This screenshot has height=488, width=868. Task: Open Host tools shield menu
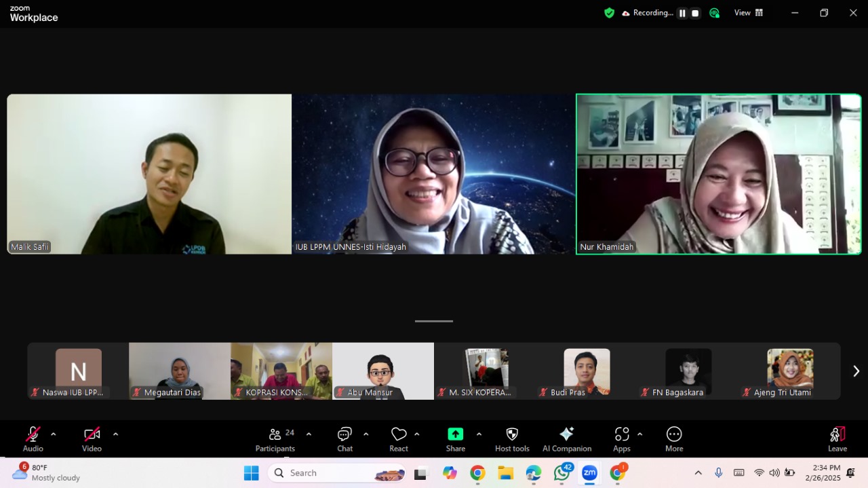(x=512, y=438)
